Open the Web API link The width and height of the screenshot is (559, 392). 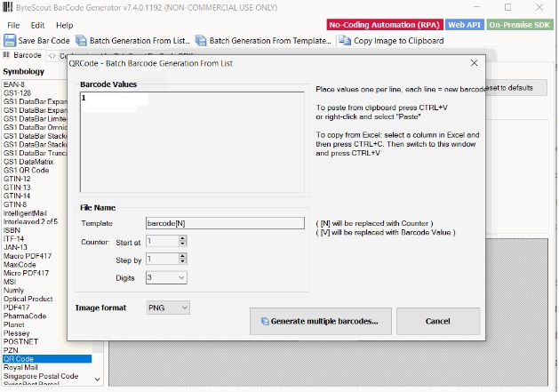point(463,25)
